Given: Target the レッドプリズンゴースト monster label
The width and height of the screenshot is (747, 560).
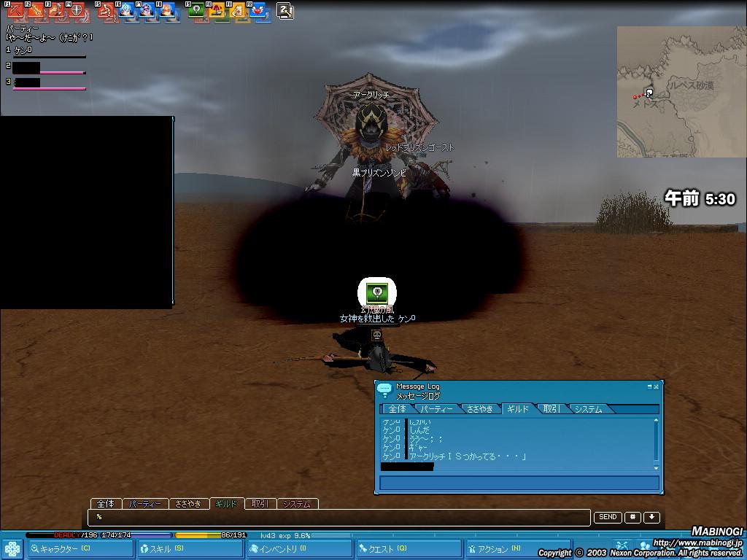Looking at the screenshot, I should [419, 147].
